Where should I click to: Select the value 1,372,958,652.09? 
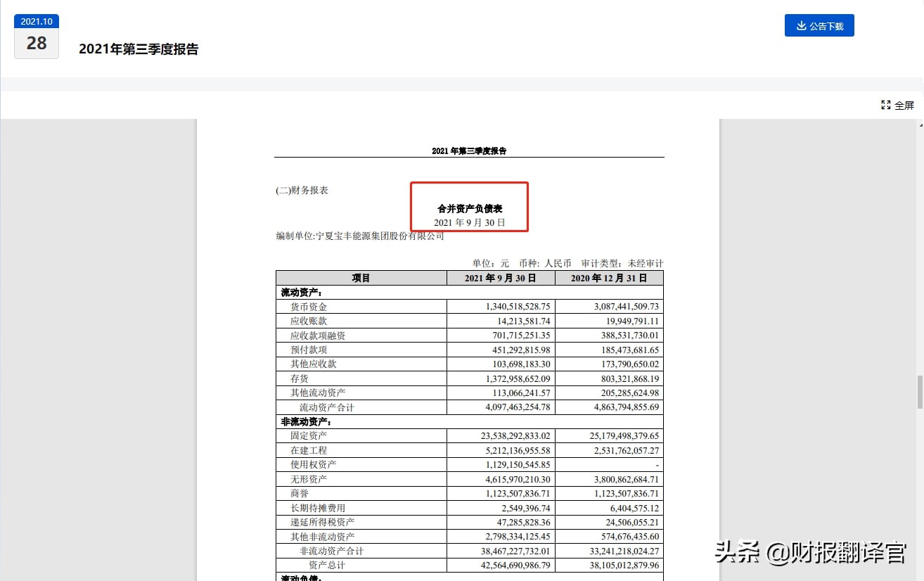point(518,378)
